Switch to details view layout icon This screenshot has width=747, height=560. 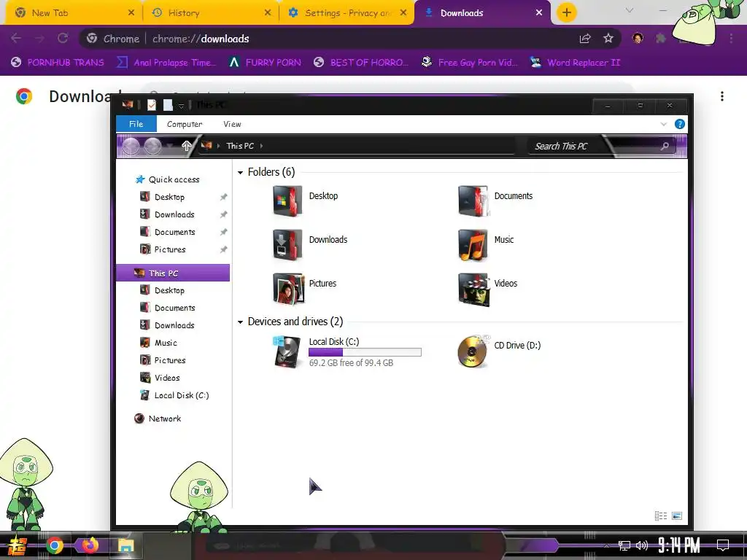tap(661, 516)
